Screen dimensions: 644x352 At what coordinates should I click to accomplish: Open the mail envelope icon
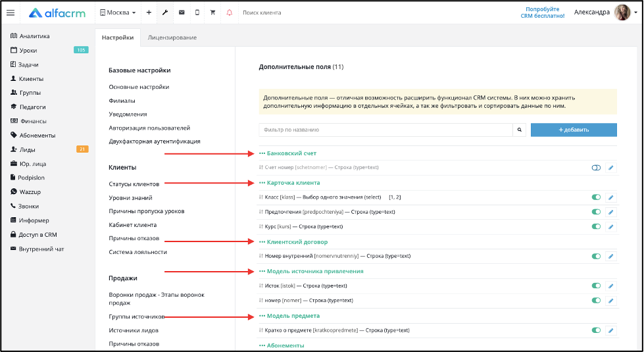point(182,13)
